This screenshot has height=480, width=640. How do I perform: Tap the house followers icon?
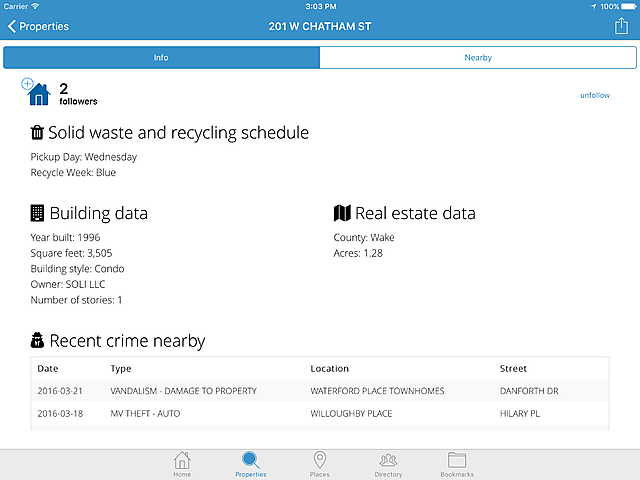click(37, 93)
